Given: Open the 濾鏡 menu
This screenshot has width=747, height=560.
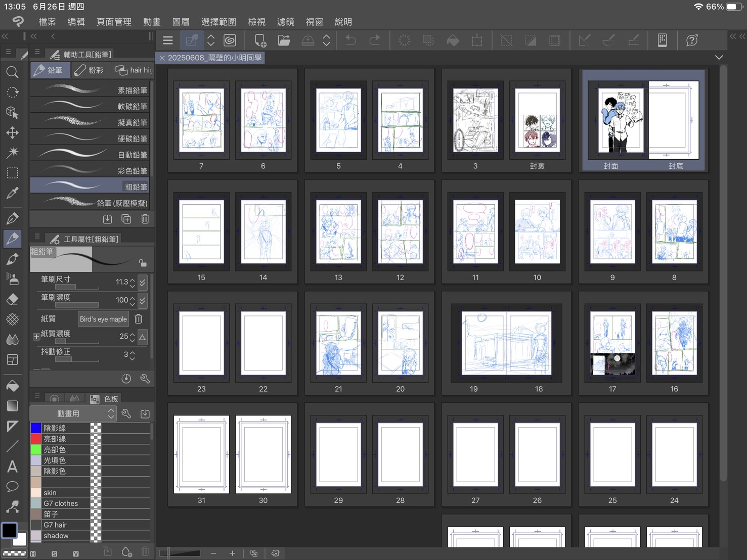Looking at the screenshot, I should [286, 22].
